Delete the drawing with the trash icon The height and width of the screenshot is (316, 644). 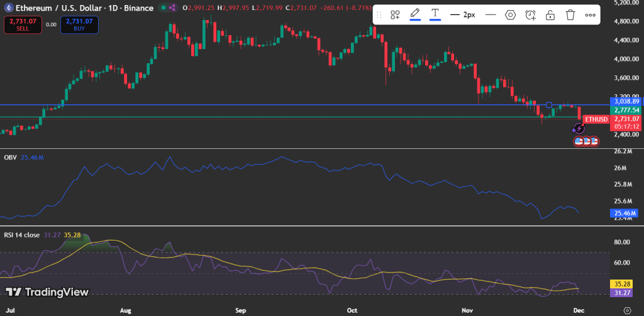click(570, 15)
